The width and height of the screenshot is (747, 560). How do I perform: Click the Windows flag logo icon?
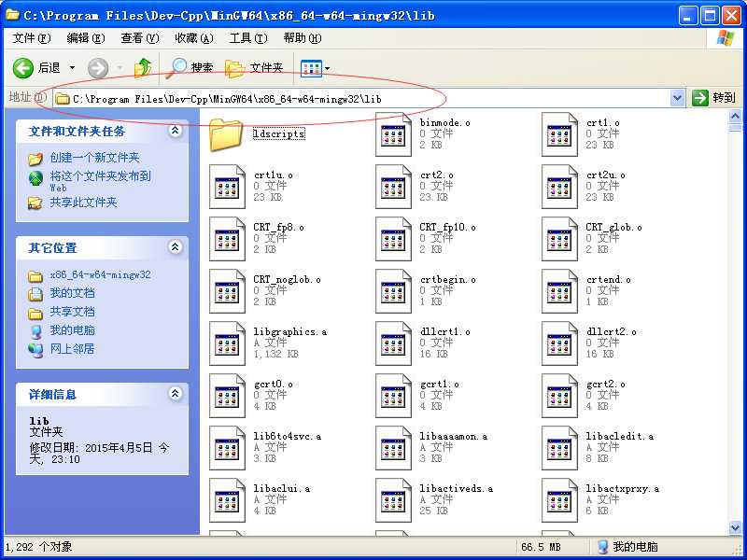726,38
